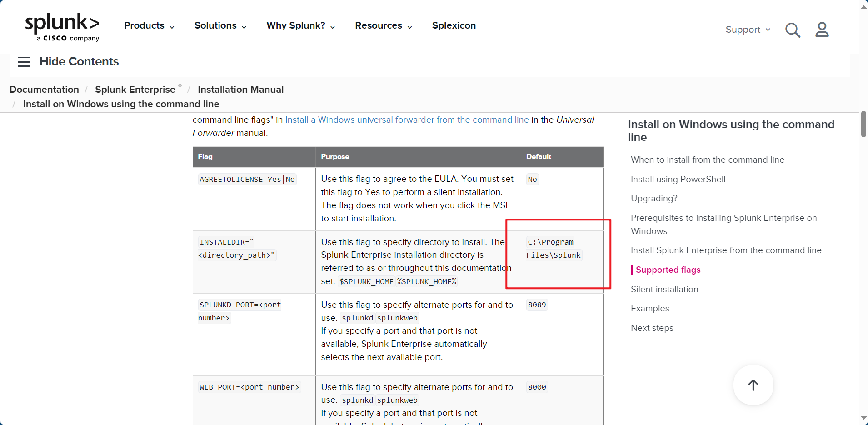This screenshot has width=868, height=425.
Task: Select Supported flags in sidebar
Action: point(668,270)
